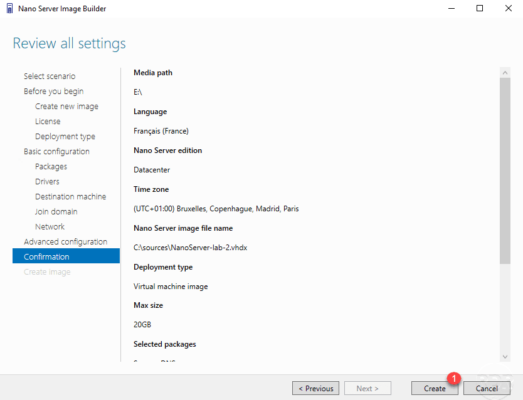Select the Network step
The width and height of the screenshot is (523, 400).
[50, 227]
